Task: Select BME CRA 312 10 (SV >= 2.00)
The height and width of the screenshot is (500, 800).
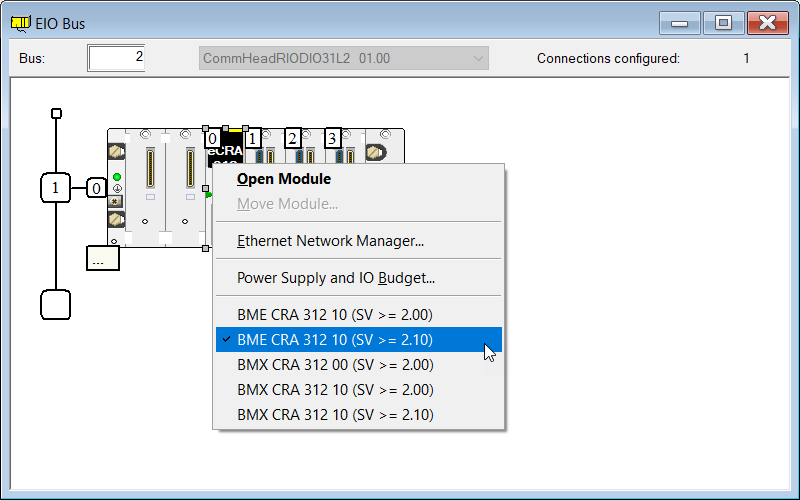Action: 359,315
